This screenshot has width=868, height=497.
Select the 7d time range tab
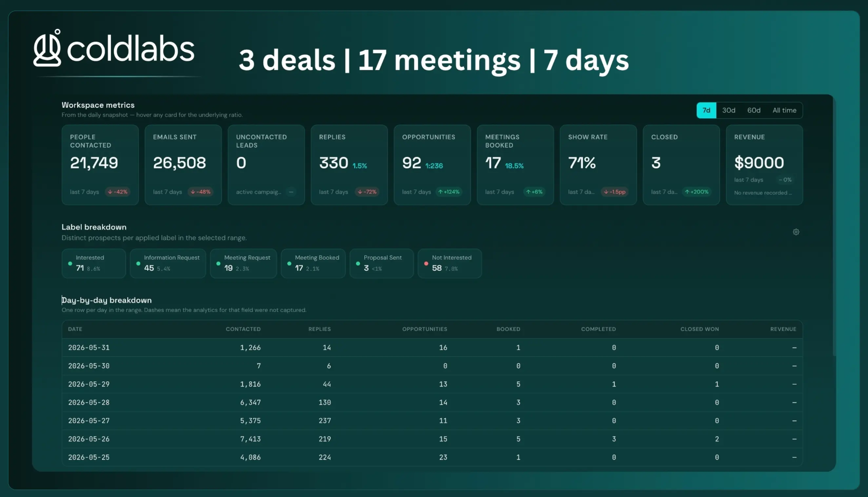[x=706, y=110]
